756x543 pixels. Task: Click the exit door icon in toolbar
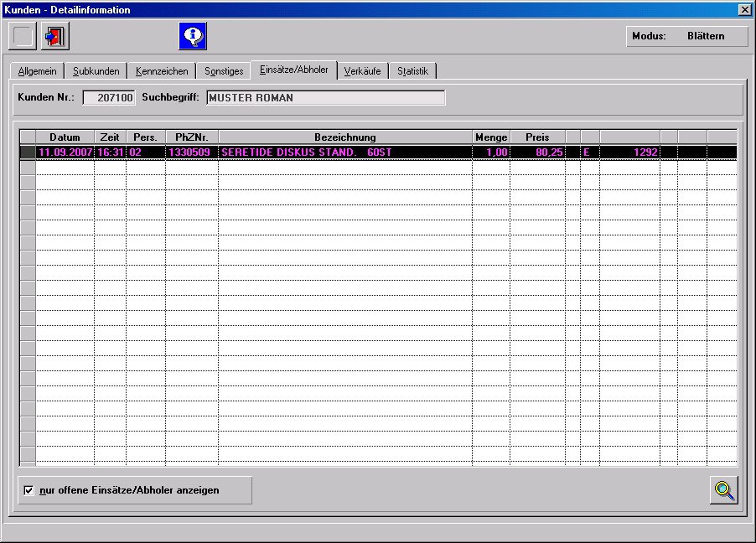point(55,37)
